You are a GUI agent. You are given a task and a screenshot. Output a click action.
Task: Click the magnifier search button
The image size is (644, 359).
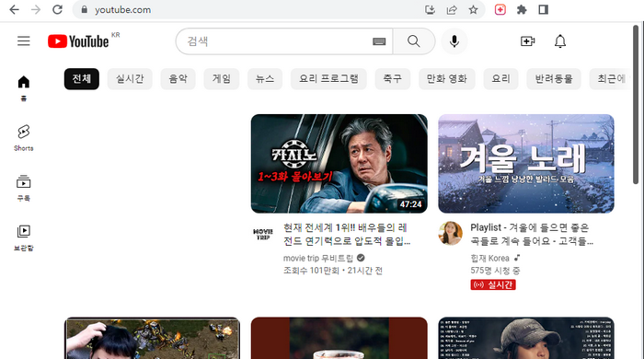point(414,41)
